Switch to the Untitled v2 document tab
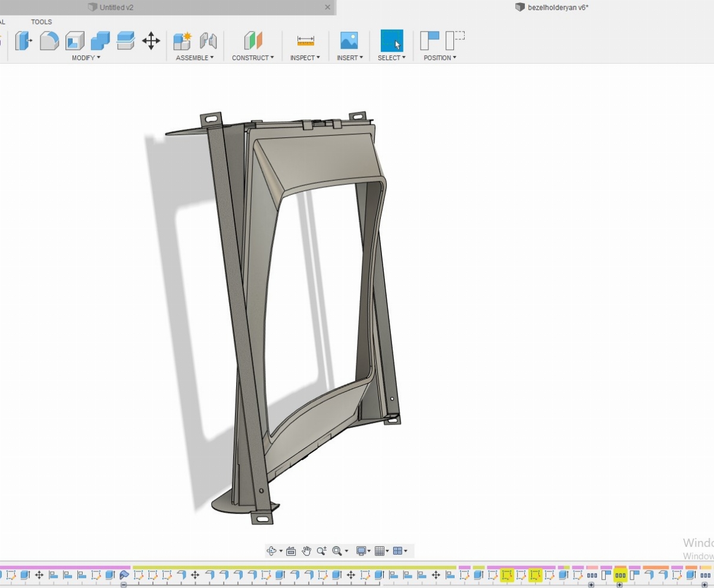Screen dimensions: 714x588 [117, 7]
